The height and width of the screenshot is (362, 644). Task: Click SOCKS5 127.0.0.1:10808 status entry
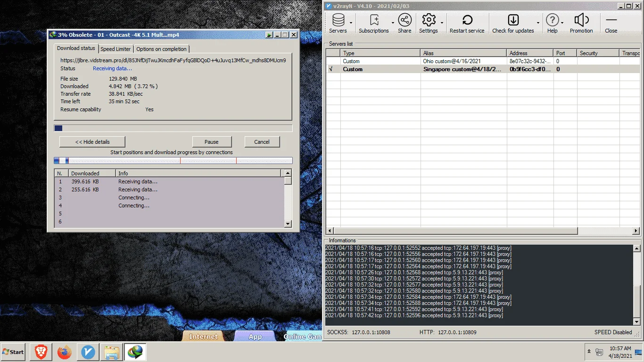coord(359,332)
